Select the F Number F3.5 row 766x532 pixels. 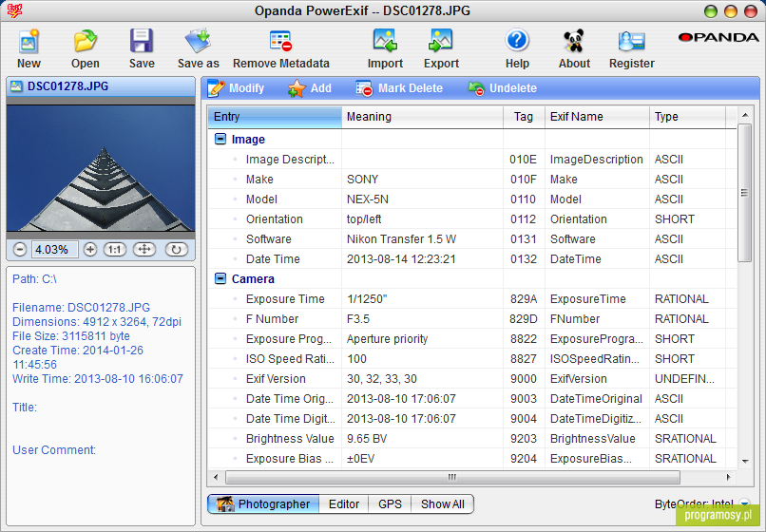coord(472,319)
